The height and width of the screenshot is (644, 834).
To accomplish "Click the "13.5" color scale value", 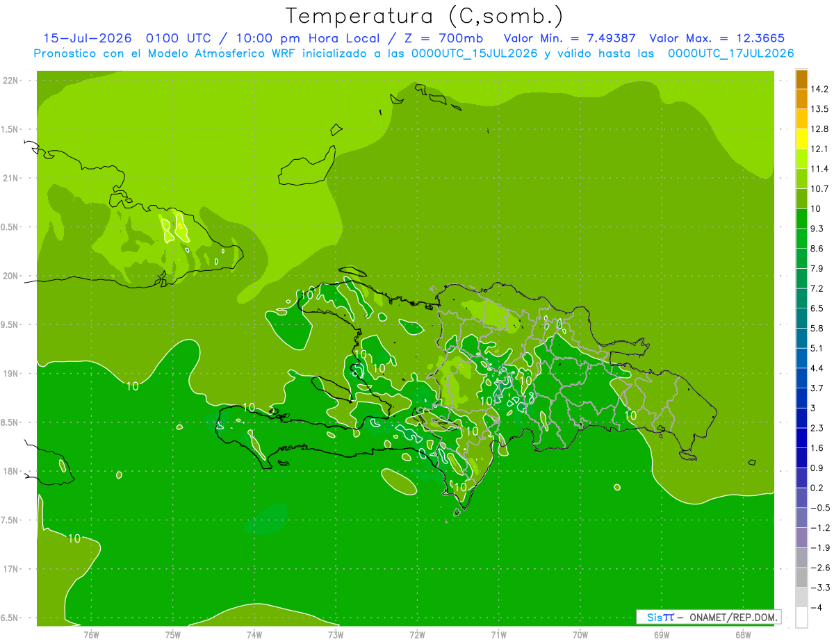I will pyautogui.click(x=819, y=109).
